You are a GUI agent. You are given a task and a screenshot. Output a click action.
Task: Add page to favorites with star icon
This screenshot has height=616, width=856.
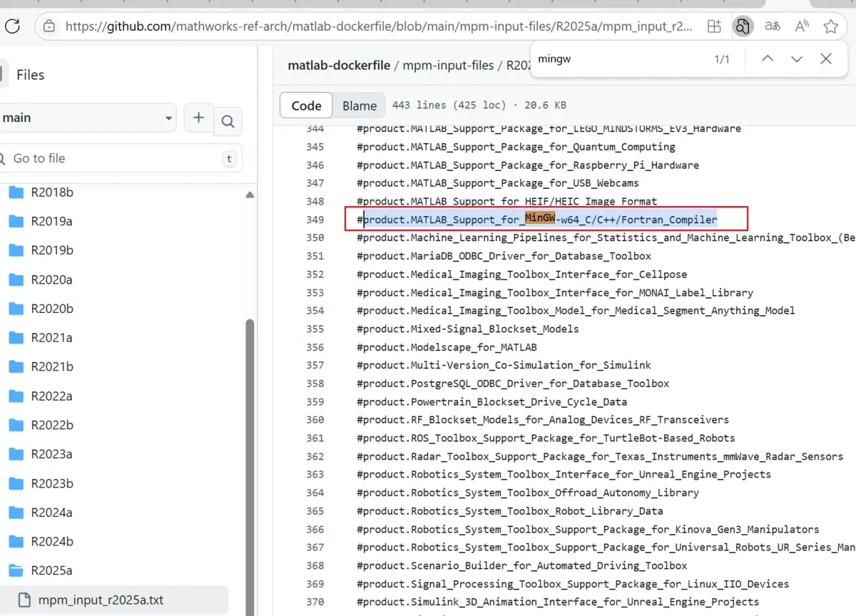831,26
